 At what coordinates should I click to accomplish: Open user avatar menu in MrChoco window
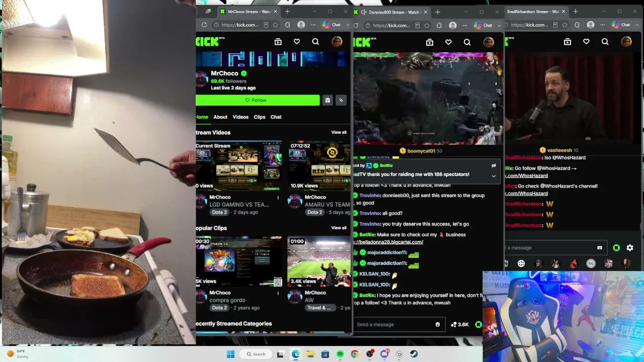tap(337, 42)
